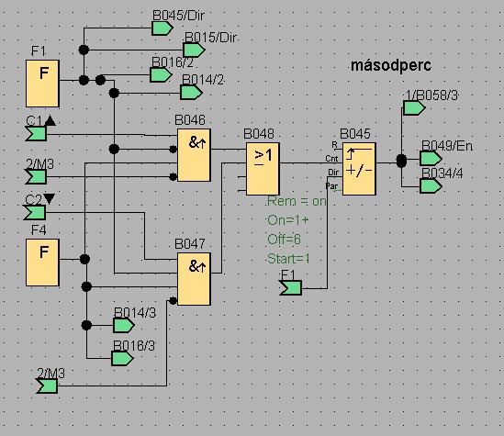Select the F1 flag block
This screenshot has width=504, height=436.
[42, 84]
